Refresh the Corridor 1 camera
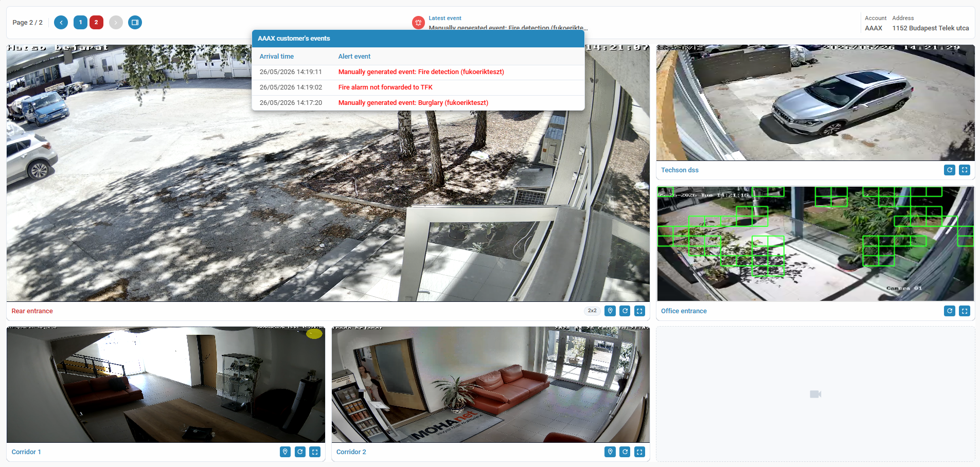Viewport: 980px width, 467px height. 300,452
